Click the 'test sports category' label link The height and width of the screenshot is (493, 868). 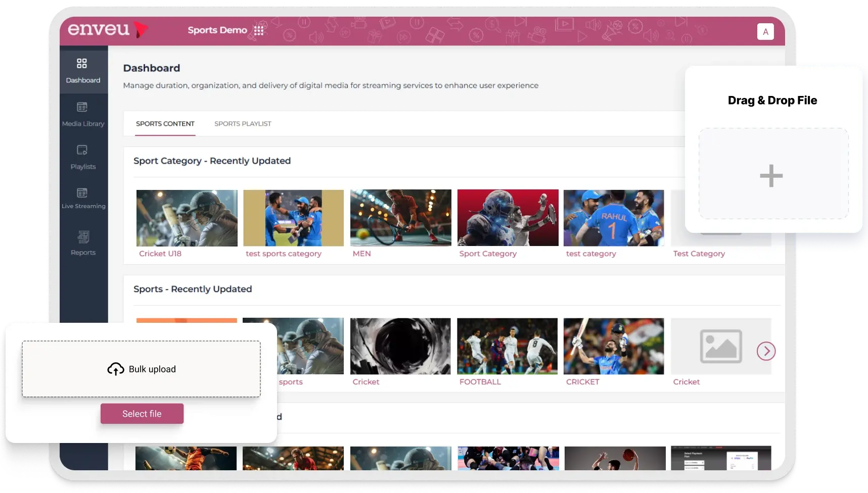coord(284,254)
